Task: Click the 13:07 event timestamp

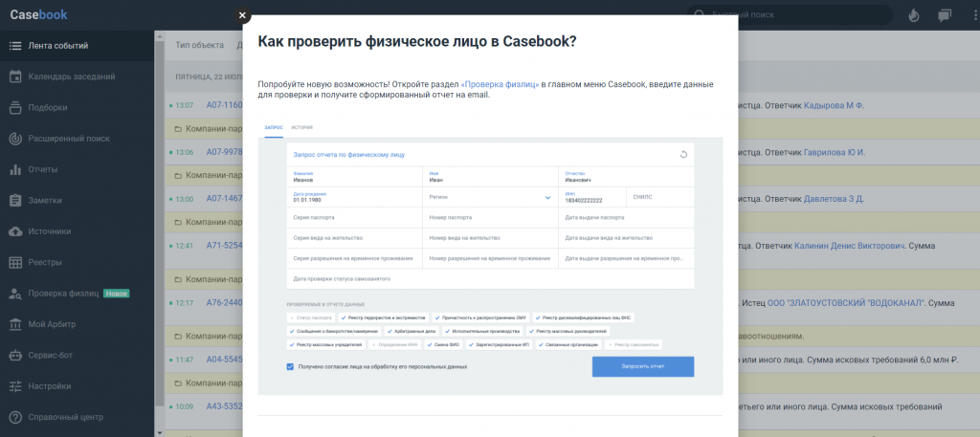Action: tap(185, 105)
